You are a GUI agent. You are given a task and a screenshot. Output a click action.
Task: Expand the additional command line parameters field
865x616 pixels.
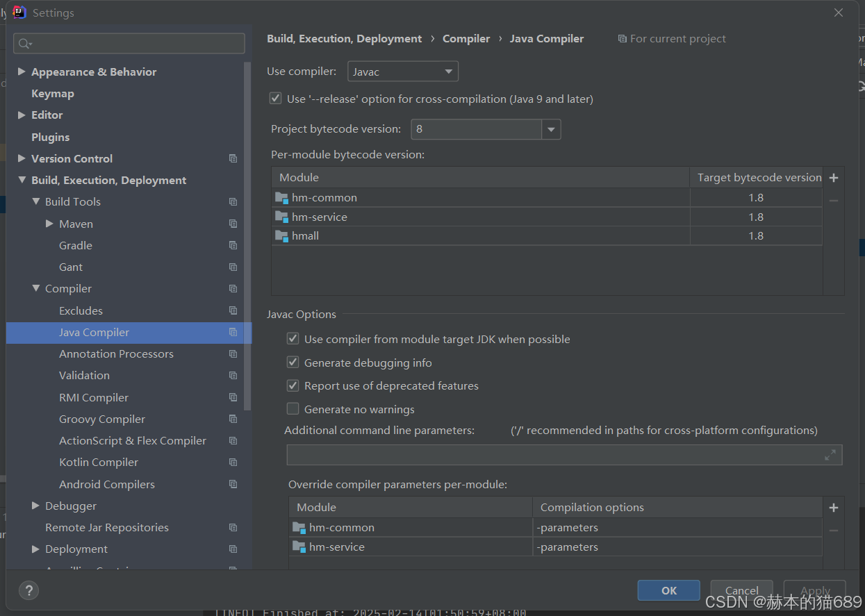(830, 455)
